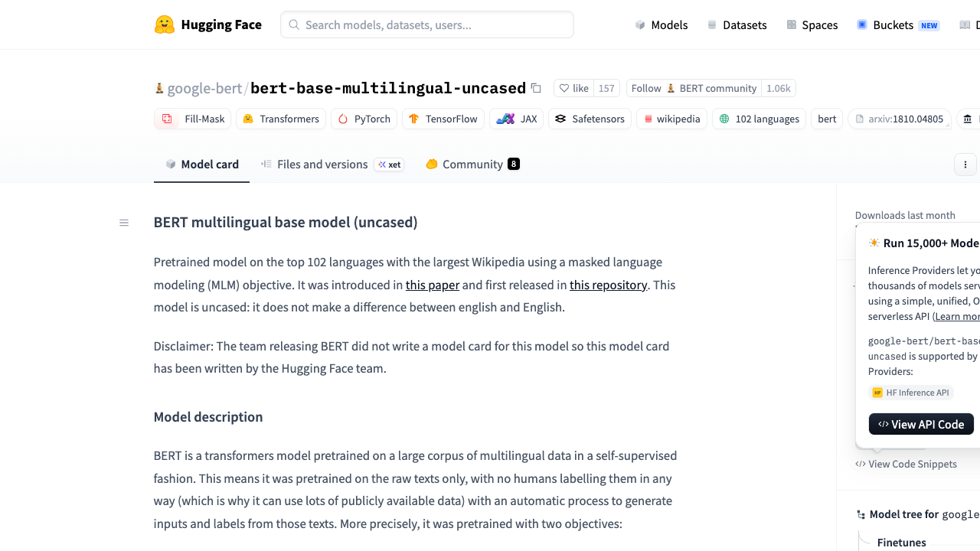This screenshot has width=980, height=551.
Task: Click the View API Code button
Action: coord(921,424)
